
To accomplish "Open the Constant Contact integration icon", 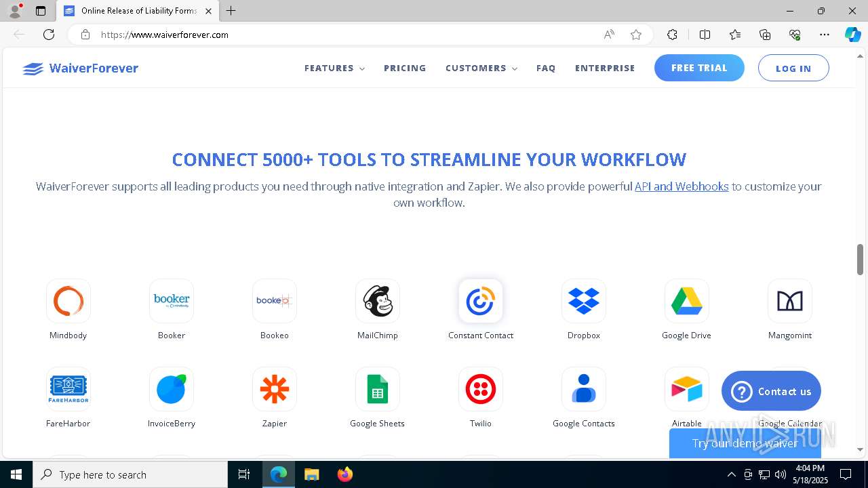I will [481, 301].
